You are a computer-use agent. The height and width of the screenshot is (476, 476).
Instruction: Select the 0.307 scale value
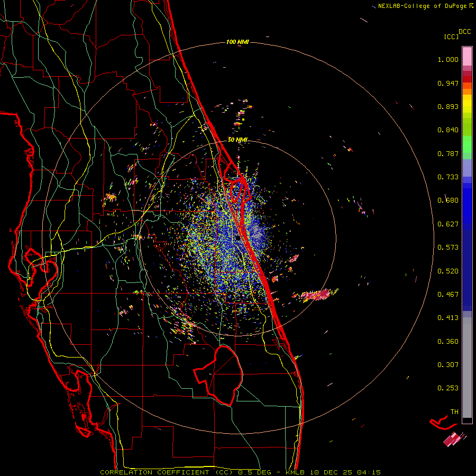448,365
